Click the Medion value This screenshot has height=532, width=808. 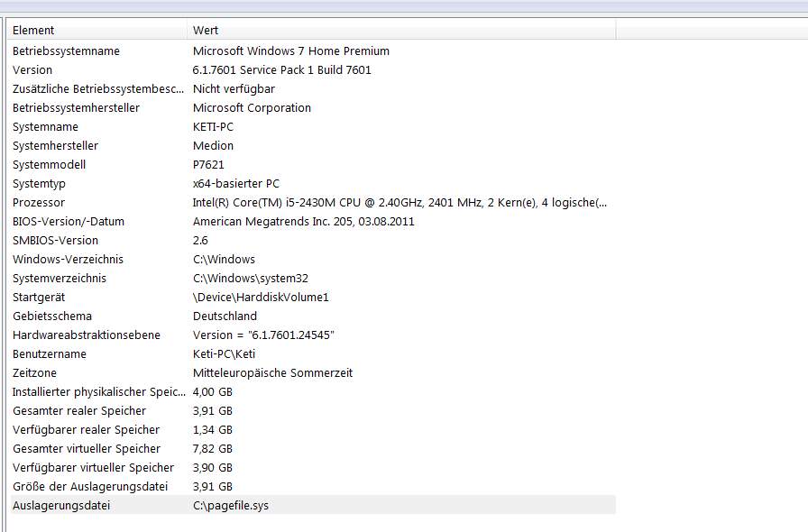click(x=214, y=146)
